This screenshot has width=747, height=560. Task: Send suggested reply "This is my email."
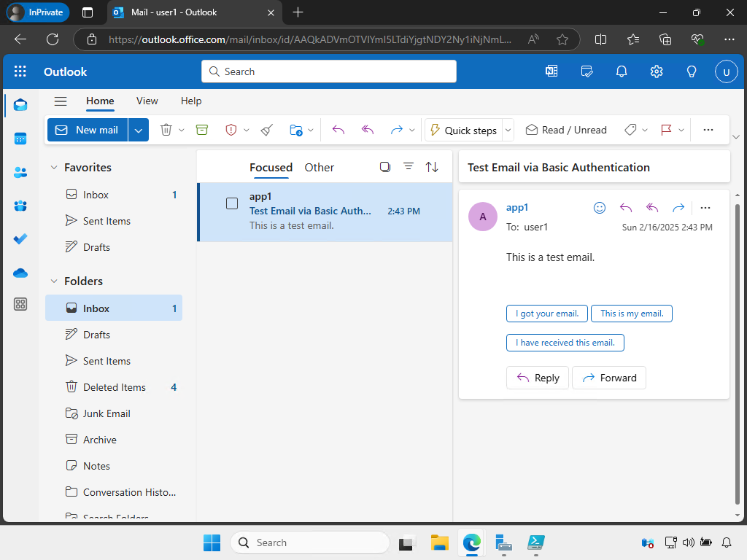632,314
